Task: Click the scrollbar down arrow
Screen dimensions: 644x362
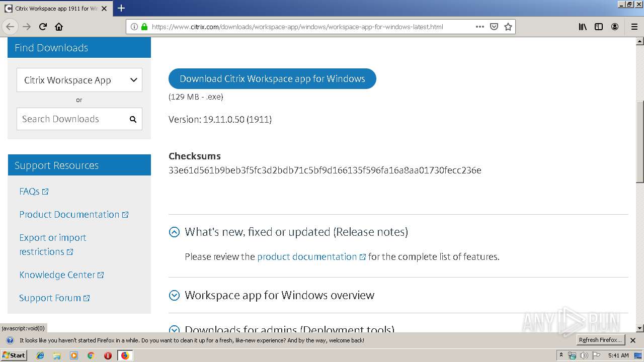Action: [x=640, y=328]
